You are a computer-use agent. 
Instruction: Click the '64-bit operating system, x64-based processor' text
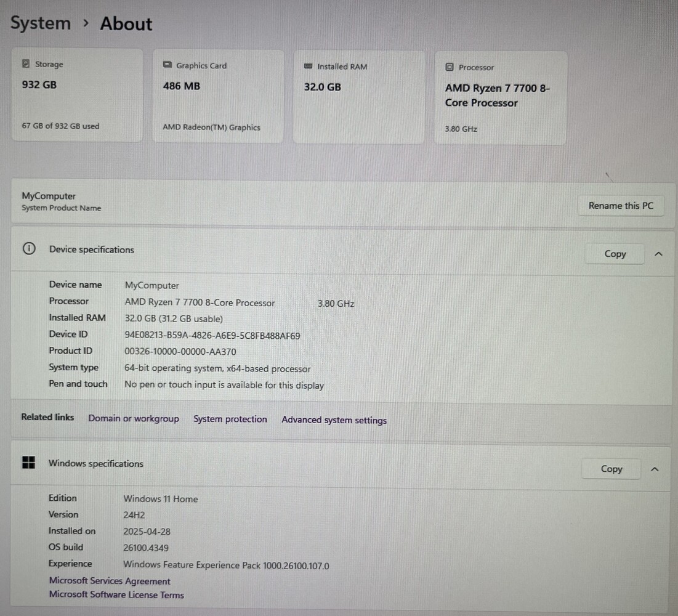coord(217,368)
